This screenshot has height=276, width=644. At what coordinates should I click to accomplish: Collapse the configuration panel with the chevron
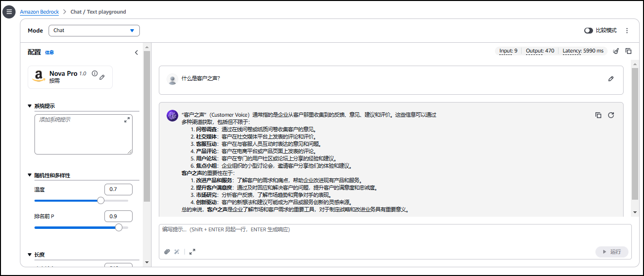(x=136, y=52)
